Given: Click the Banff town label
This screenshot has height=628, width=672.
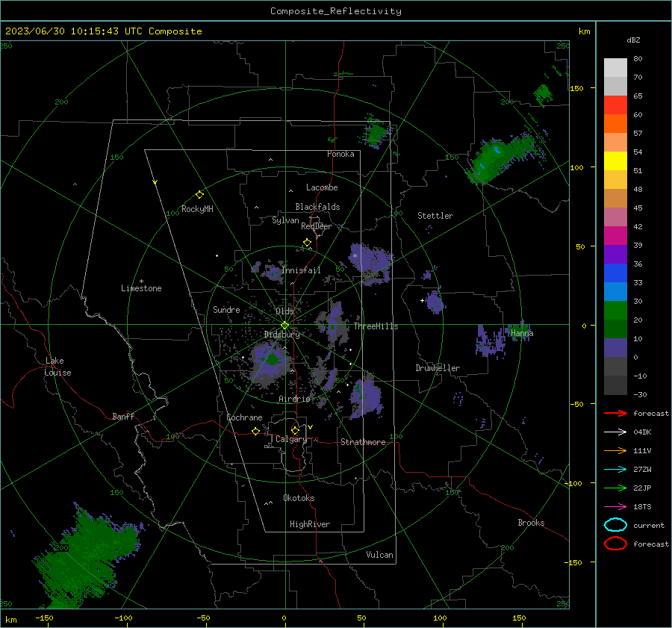Looking at the screenshot, I should pyautogui.click(x=123, y=417).
